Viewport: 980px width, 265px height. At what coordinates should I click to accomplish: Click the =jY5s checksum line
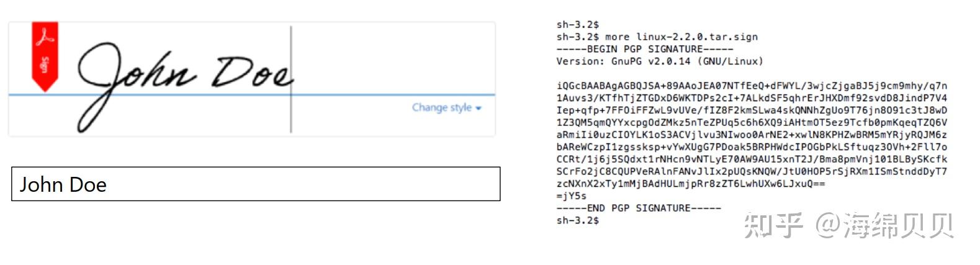point(571,196)
